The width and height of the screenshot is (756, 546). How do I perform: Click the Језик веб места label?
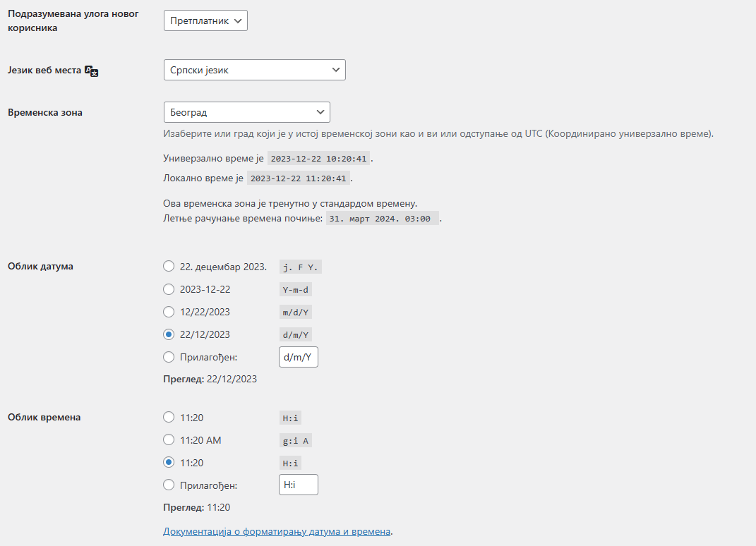coord(44,71)
